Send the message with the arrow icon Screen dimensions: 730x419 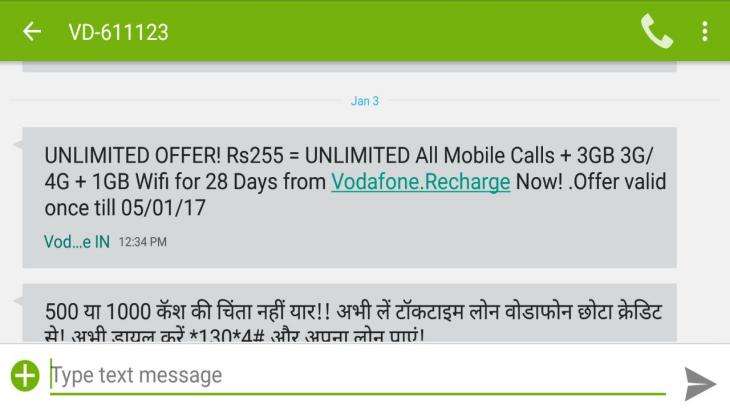pos(699,384)
